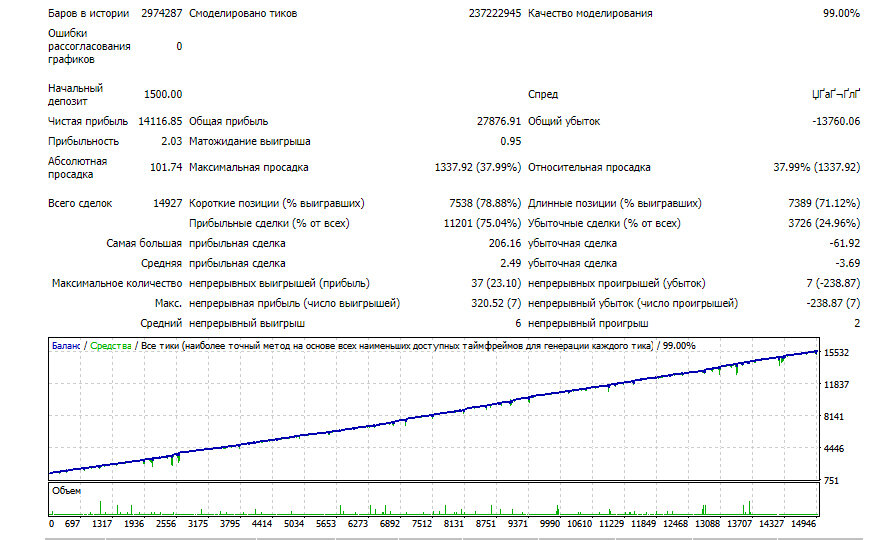The height and width of the screenshot is (540, 885).
Task: Select short positions value 7538 (78.88%)
Action: tap(485, 203)
